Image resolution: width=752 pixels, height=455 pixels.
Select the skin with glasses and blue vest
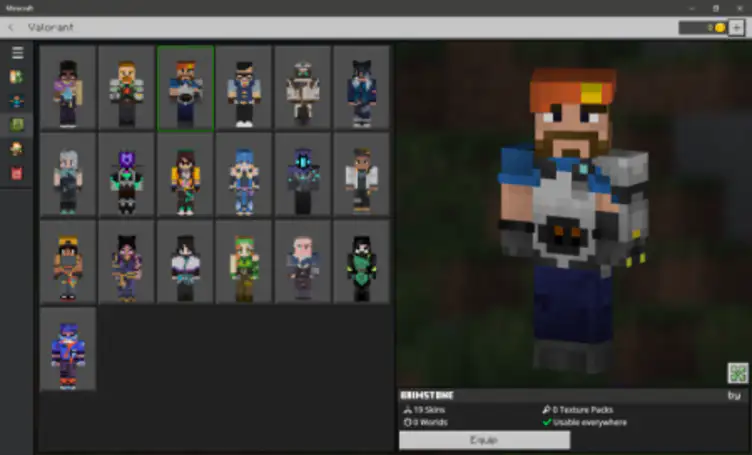244,88
